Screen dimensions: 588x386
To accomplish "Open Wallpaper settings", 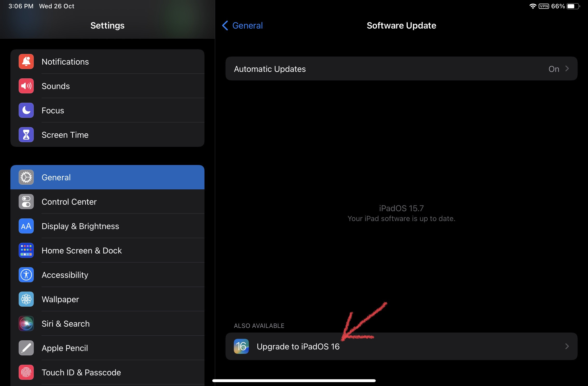I will 107,299.
